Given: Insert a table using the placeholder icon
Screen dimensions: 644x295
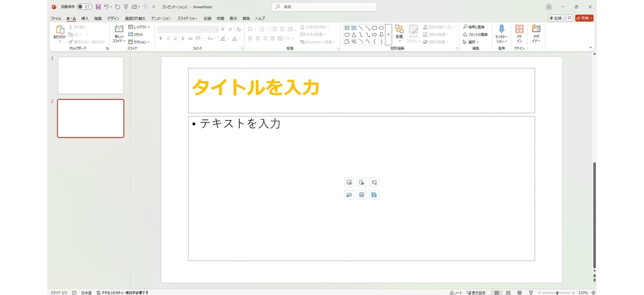Looking at the screenshot, I should (x=361, y=195).
